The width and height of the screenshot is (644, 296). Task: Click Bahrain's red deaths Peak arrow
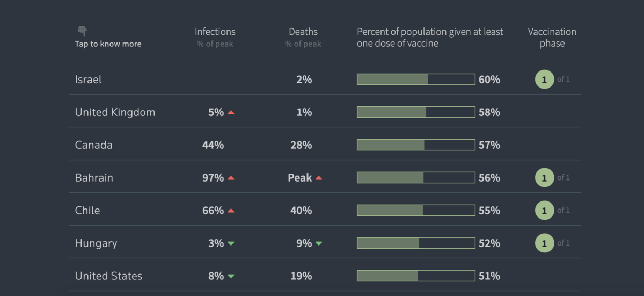coord(319,178)
